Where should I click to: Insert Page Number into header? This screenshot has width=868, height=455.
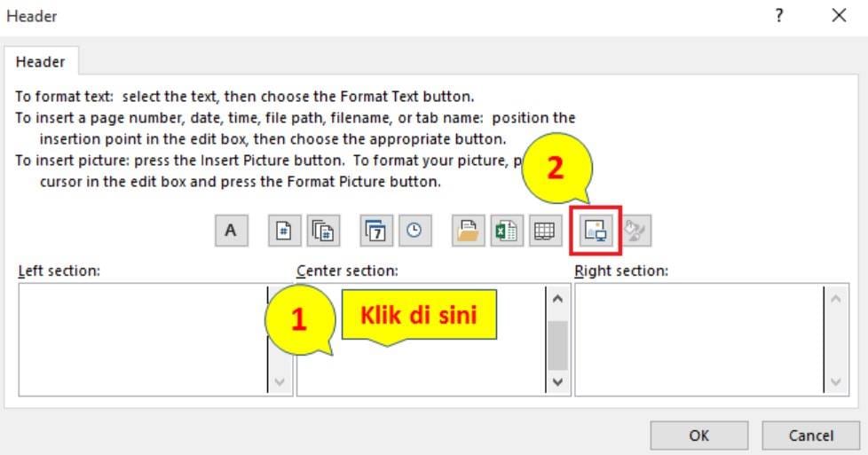click(284, 231)
